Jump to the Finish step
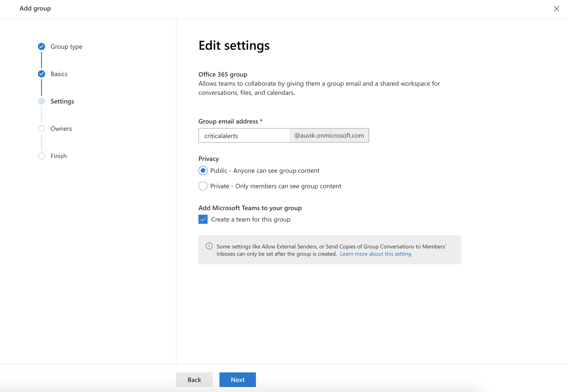This screenshot has width=568, height=392. [x=59, y=156]
